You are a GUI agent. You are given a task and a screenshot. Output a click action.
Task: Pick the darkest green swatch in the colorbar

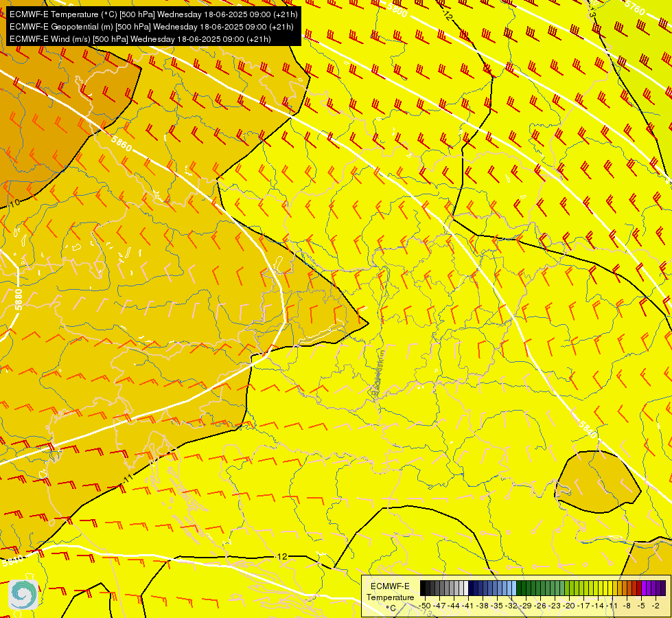(x=519, y=588)
